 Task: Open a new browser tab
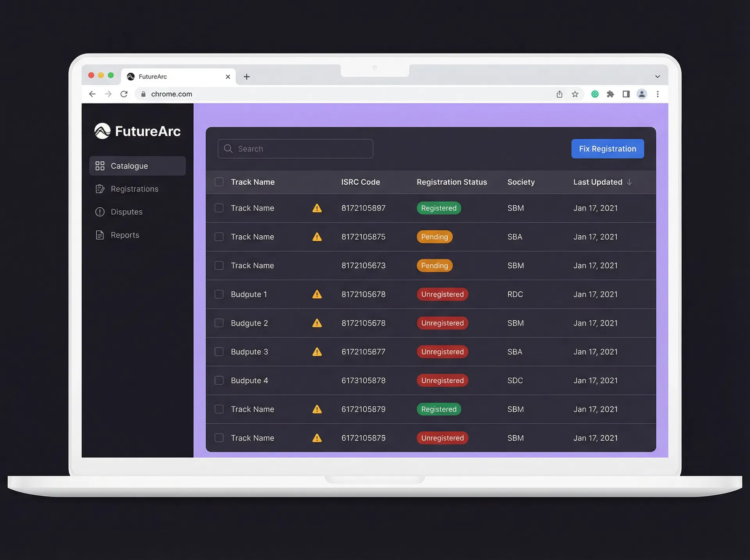click(246, 77)
